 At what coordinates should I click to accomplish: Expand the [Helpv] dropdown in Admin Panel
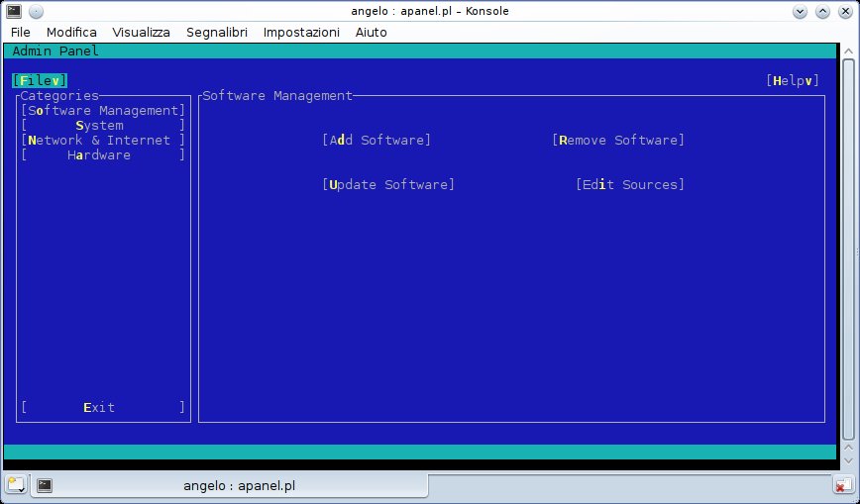(793, 80)
